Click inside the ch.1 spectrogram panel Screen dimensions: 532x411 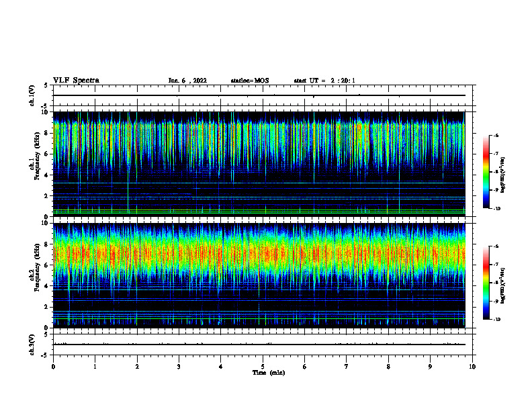coord(259,164)
